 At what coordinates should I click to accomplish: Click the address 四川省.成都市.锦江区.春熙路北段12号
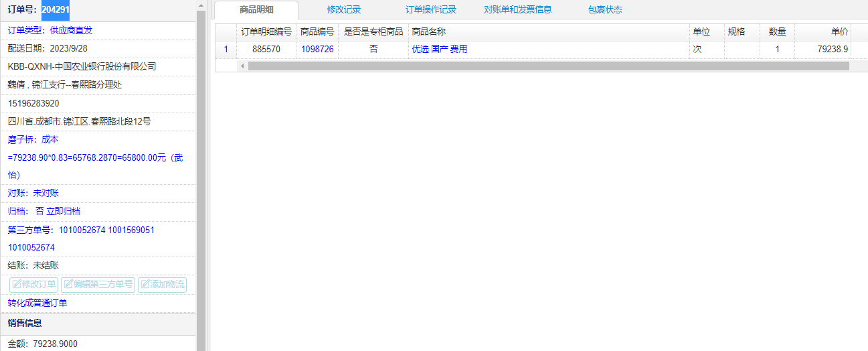tap(79, 121)
